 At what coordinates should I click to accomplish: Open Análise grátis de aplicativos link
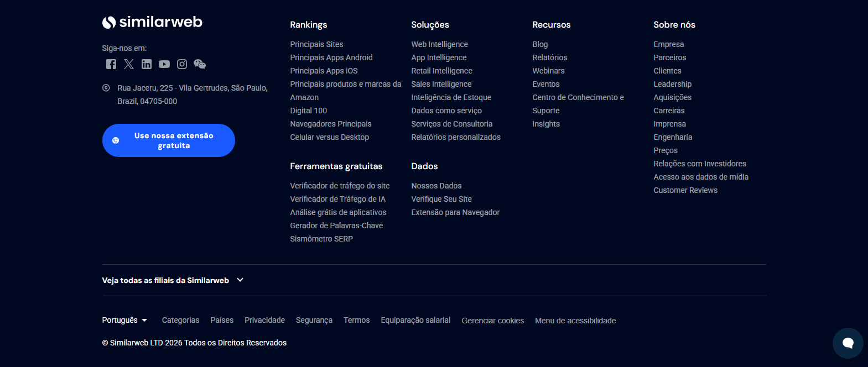point(338,212)
